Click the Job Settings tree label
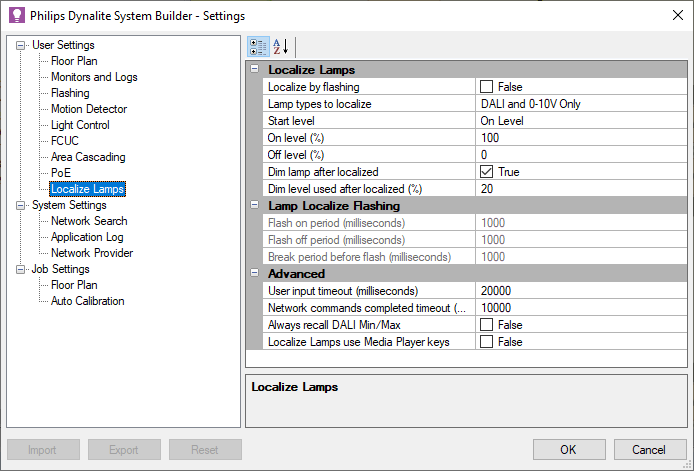The image size is (694, 471). tap(60, 269)
